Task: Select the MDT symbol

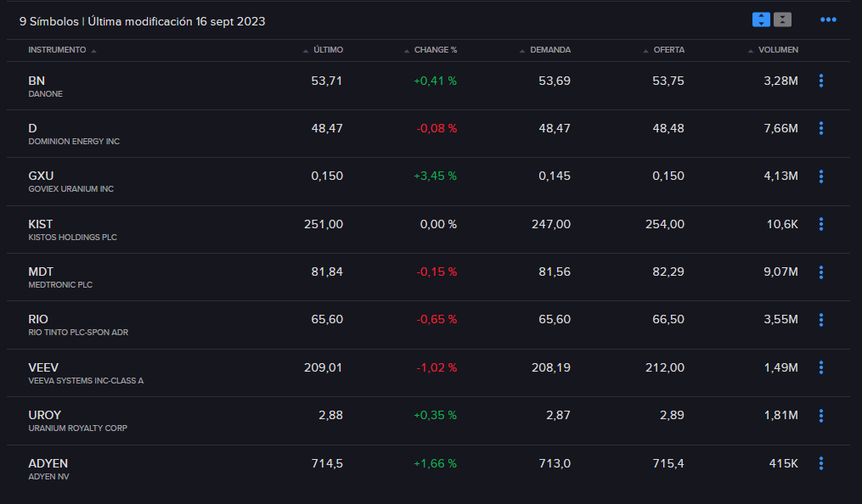Action: pyautogui.click(x=41, y=272)
